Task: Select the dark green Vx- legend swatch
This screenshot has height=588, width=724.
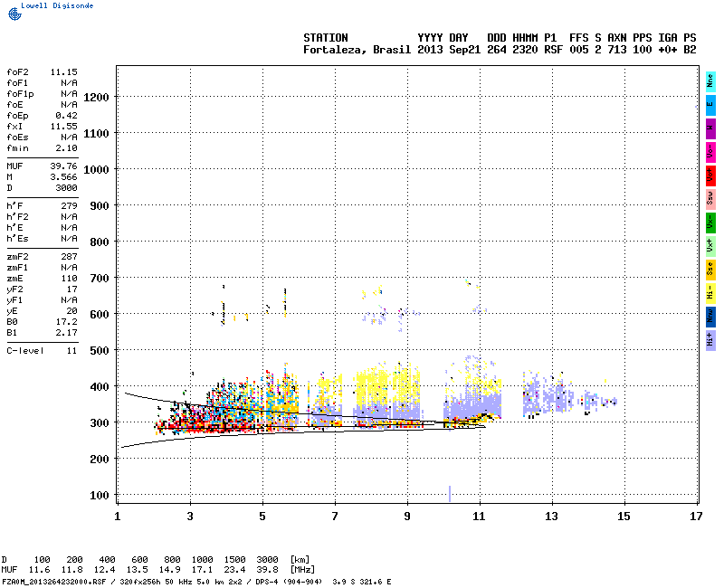Action: coord(710,223)
